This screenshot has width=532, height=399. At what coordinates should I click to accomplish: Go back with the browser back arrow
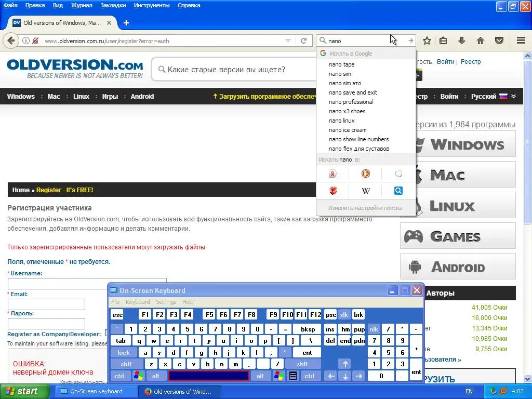point(11,41)
